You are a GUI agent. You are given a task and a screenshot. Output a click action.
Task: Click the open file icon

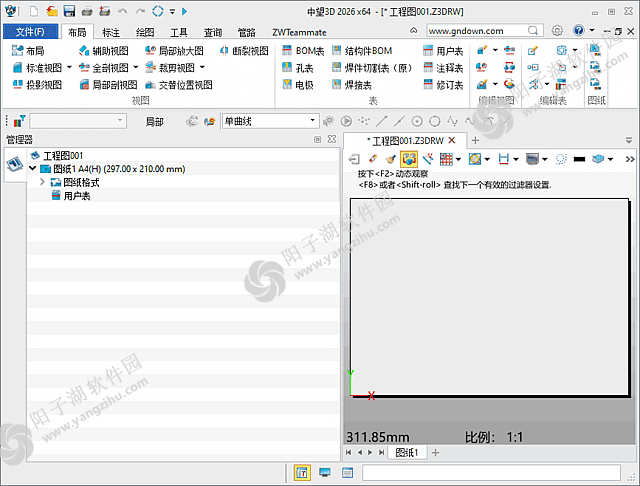(51, 11)
